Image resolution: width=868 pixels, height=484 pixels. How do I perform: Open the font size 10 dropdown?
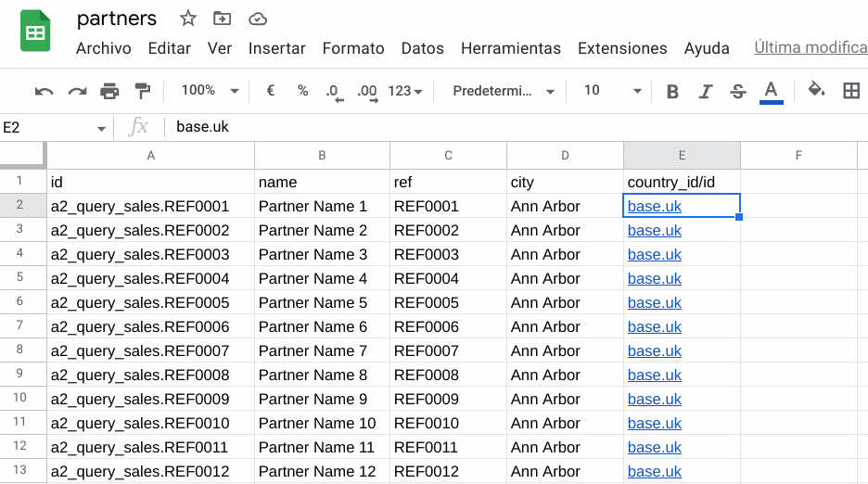tap(612, 90)
